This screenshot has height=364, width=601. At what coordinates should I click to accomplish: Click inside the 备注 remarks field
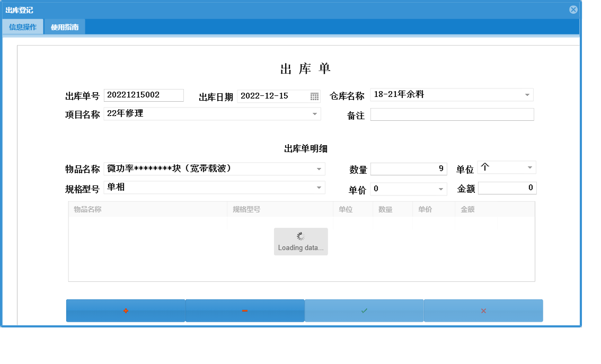[452, 114]
